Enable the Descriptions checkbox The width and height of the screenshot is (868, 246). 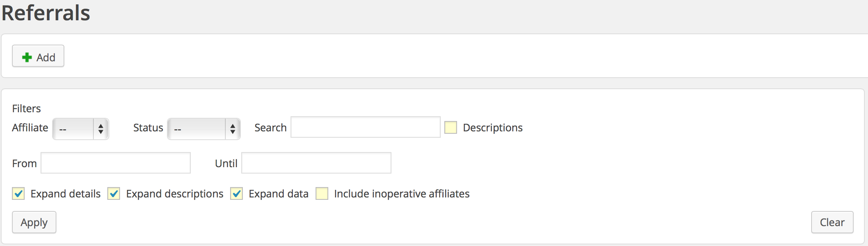click(x=451, y=127)
